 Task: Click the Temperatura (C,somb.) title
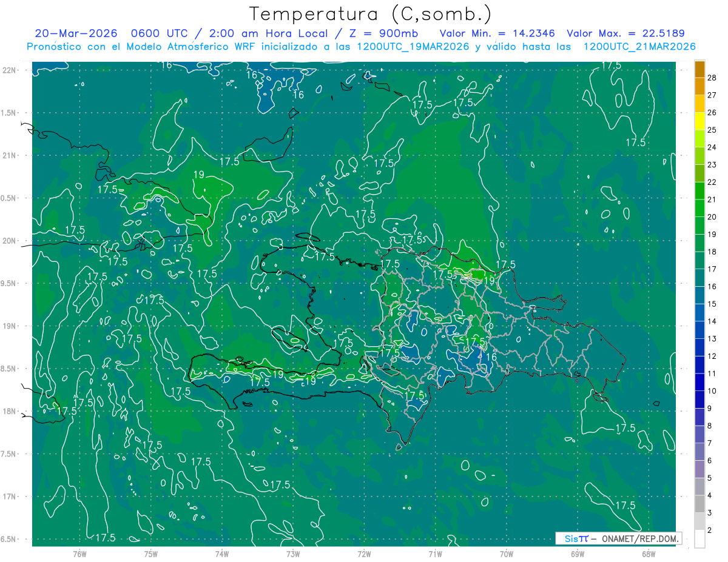[371, 13]
